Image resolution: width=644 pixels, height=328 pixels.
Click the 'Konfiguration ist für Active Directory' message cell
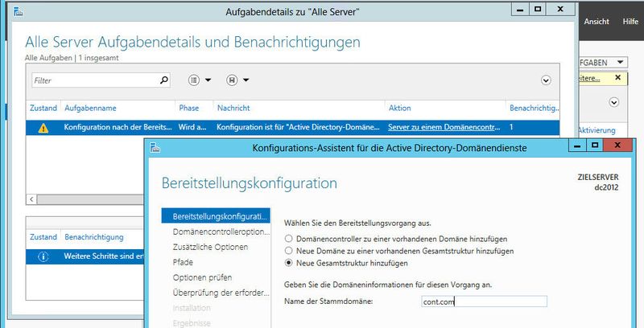pyautogui.click(x=298, y=127)
